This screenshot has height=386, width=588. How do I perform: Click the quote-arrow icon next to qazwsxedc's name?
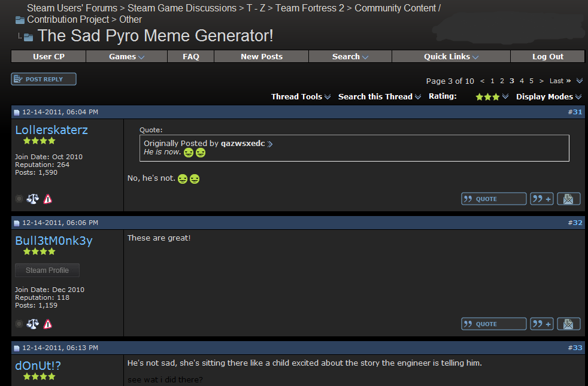pyautogui.click(x=270, y=144)
